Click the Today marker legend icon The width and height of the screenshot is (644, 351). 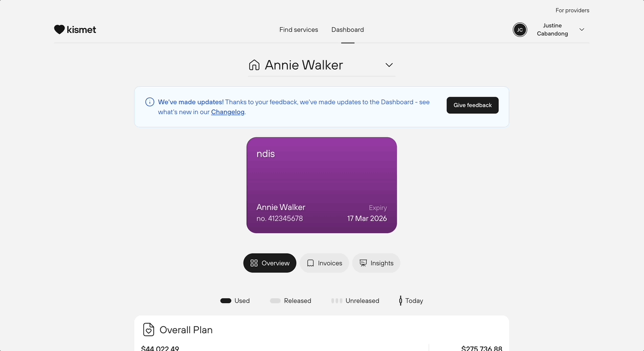pyautogui.click(x=400, y=301)
